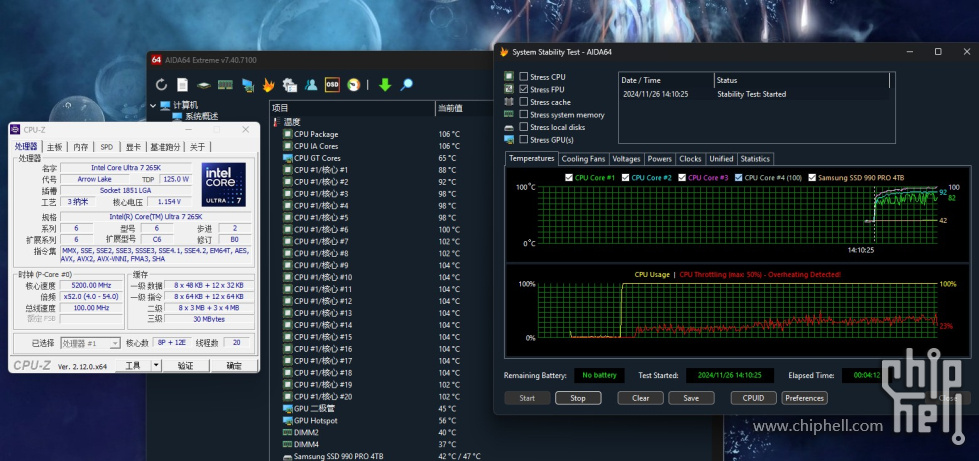Click the drive icon beside Samsung SSD 990 PRO row
Viewport: 979px width, 461px height.
(287, 456)
